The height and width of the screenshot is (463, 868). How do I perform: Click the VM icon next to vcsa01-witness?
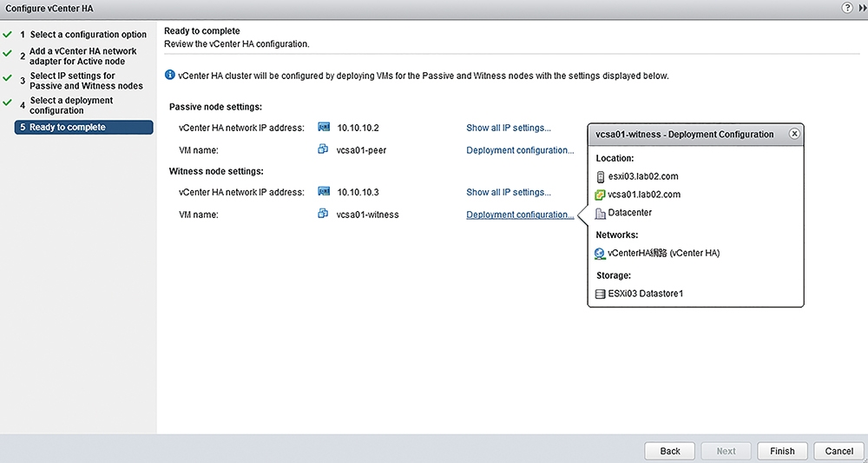323,214
